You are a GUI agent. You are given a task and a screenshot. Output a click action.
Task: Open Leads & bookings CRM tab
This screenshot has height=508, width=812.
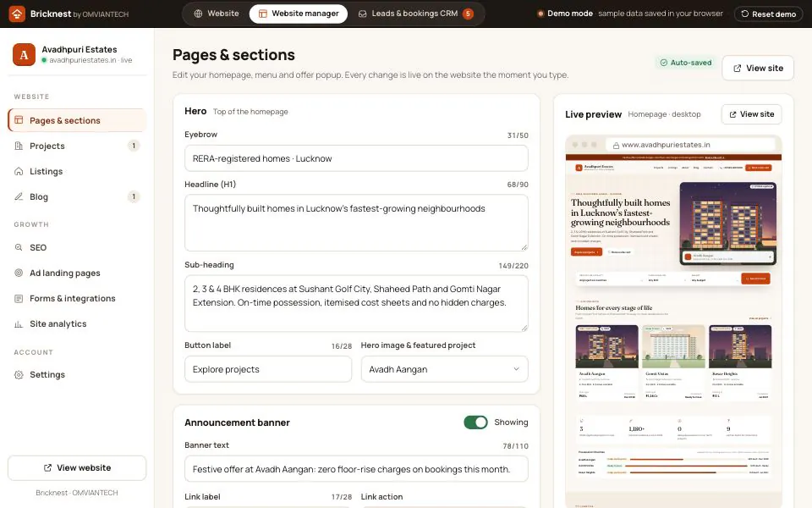pos(415,14)
